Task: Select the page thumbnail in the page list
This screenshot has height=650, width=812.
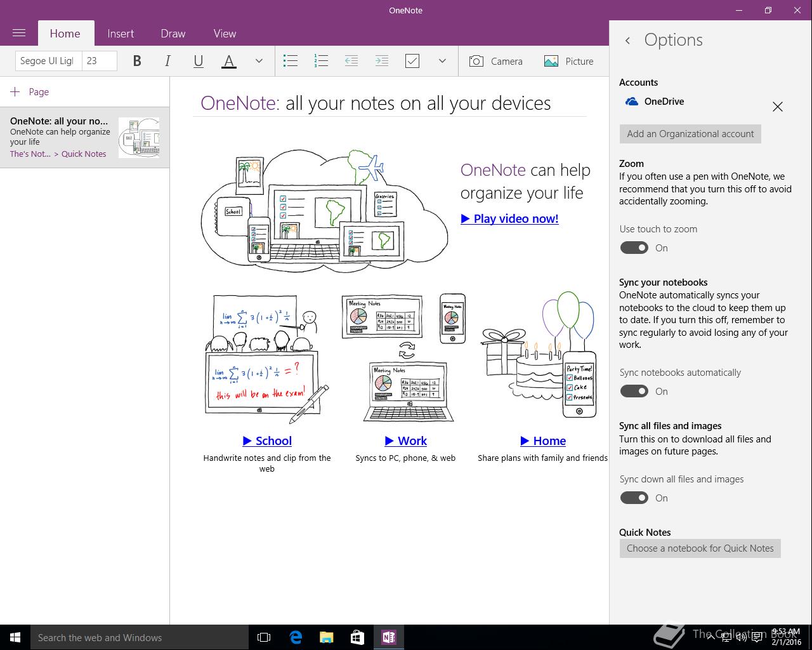Action: [x=139, y=137]
